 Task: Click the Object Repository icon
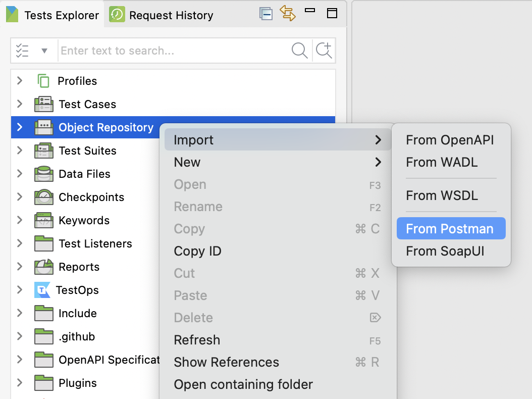coord(43,127)
